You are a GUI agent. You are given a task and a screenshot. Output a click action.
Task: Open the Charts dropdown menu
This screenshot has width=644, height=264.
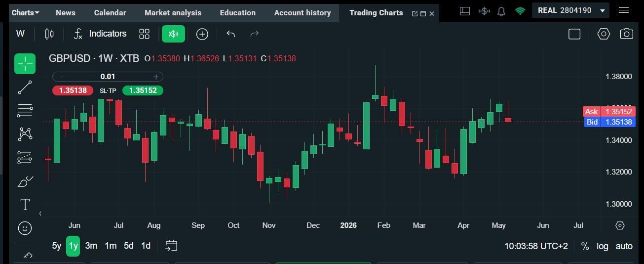coord(26,13)
